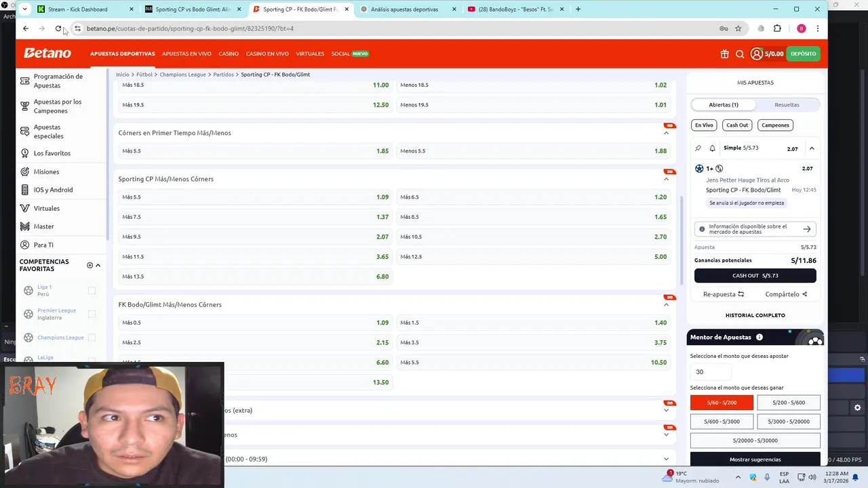Collapse the Simple S/5.73 bet details

[x=812, y=148]
